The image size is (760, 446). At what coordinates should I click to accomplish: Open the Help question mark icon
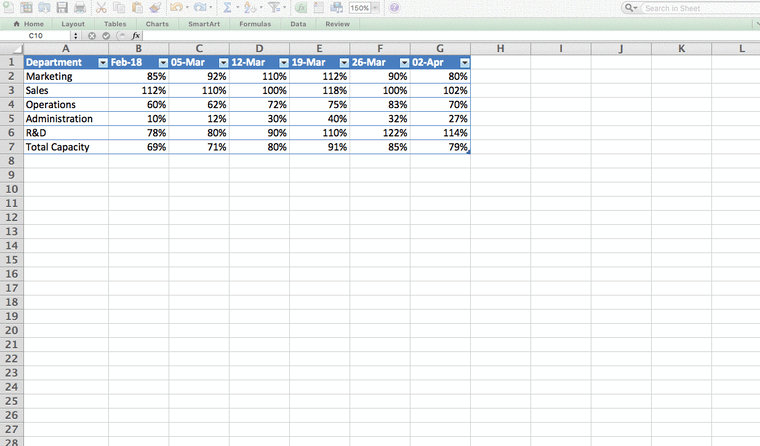[x=395, y=8]
